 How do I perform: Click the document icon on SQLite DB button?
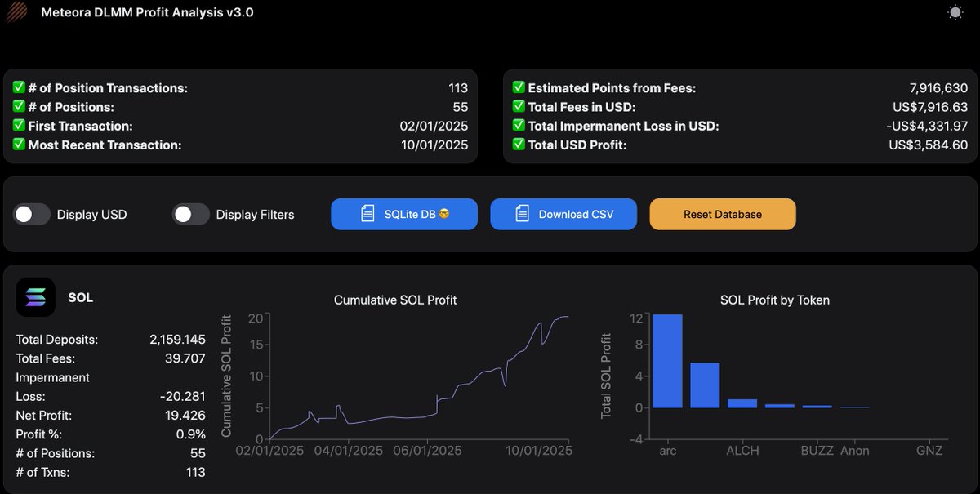point(367,214)
